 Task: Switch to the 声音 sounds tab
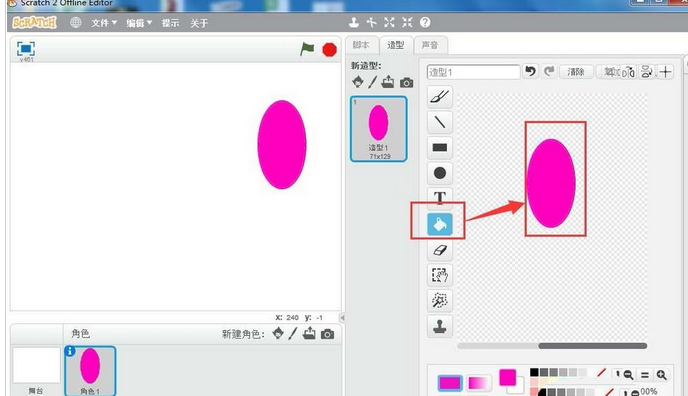pos(430,45)
